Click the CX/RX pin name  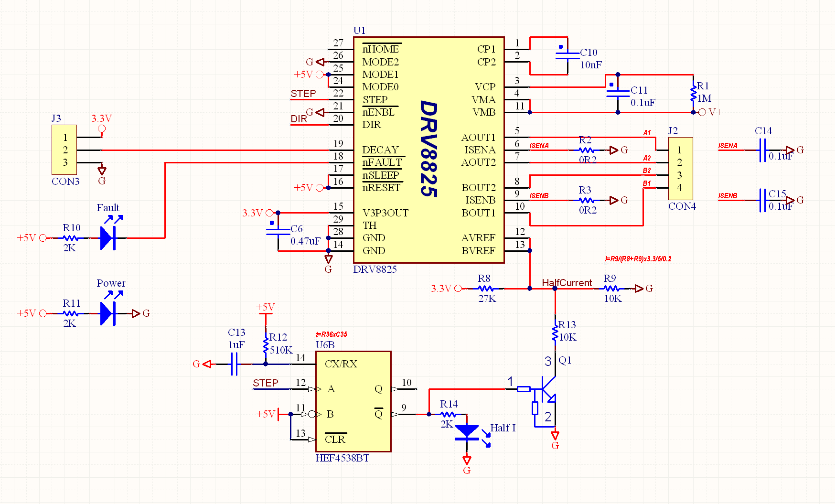pyautogui.click(x=341, y=364)
